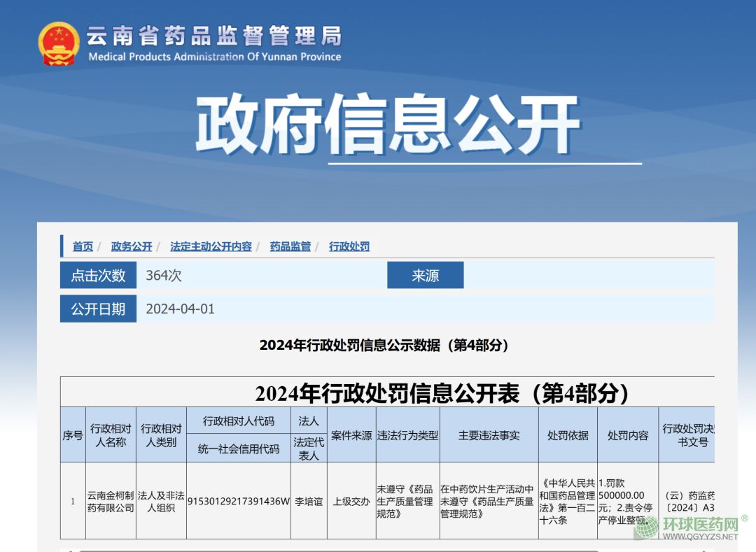Click credit code 91530129217391436W cell
Screen dimensions: 756x552
(238, 501)
